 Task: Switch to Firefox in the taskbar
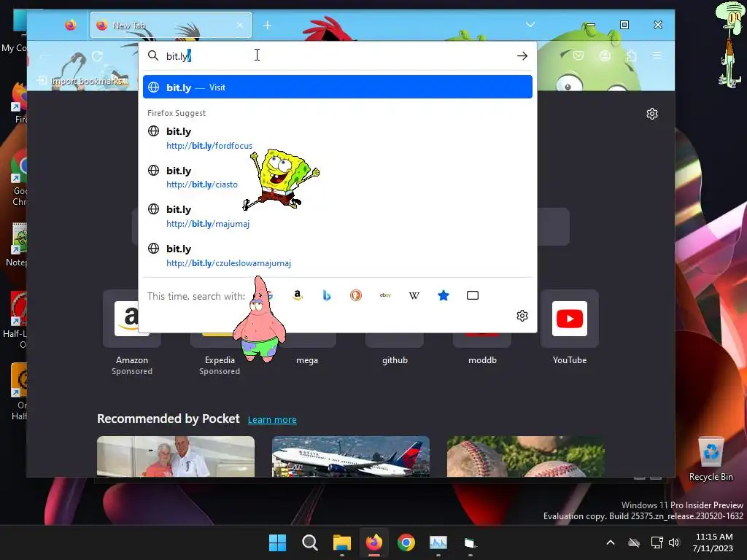[374, 542]
